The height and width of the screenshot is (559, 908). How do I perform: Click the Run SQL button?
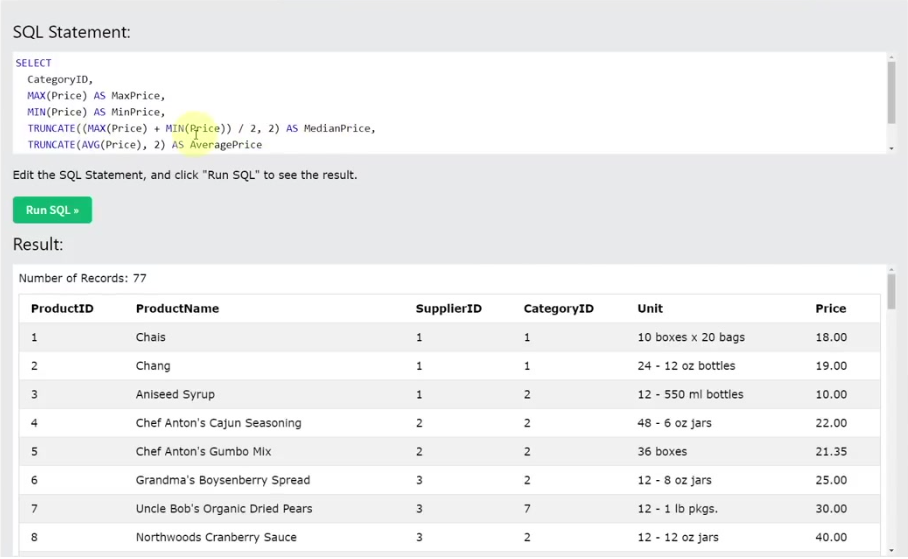52,210
